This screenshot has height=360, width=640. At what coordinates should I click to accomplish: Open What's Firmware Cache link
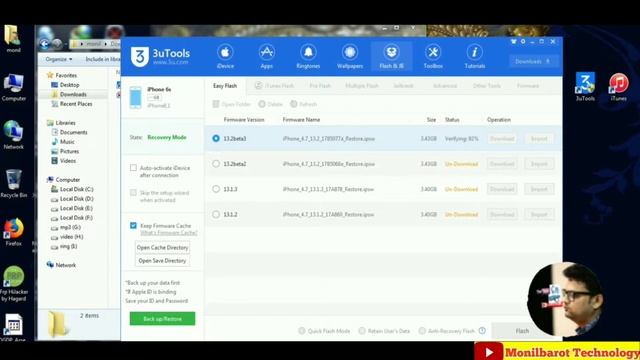point(169,233)
